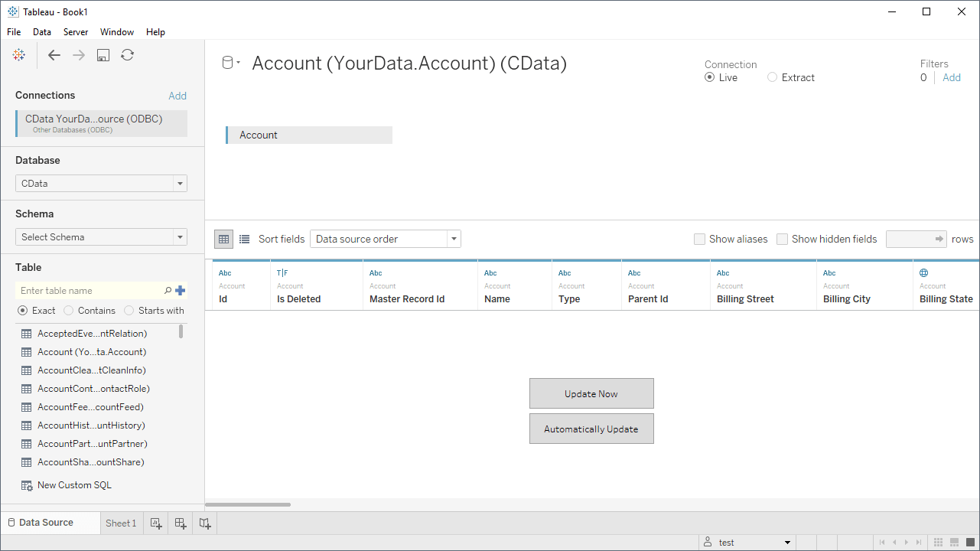Save the workbook with the save icon
Viewport: 980px width, 551px height.
coord(103,54)
